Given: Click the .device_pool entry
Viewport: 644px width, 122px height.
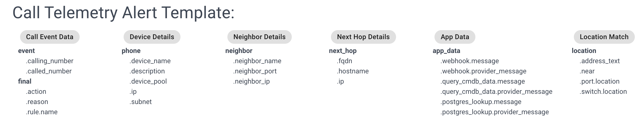Looking at the screenshot, I should pos(148,81).
